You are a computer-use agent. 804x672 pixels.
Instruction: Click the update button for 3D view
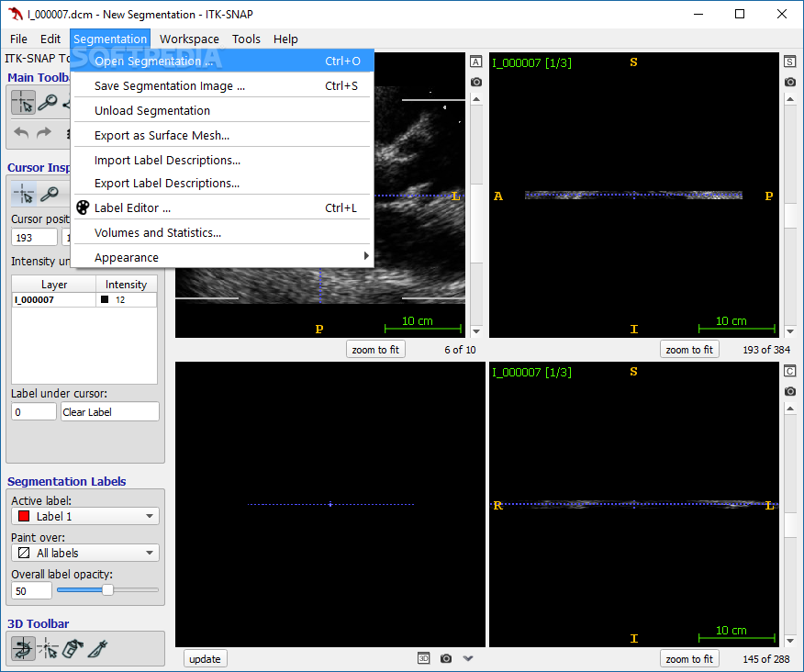pyautogui.click(x=205, y=658)
